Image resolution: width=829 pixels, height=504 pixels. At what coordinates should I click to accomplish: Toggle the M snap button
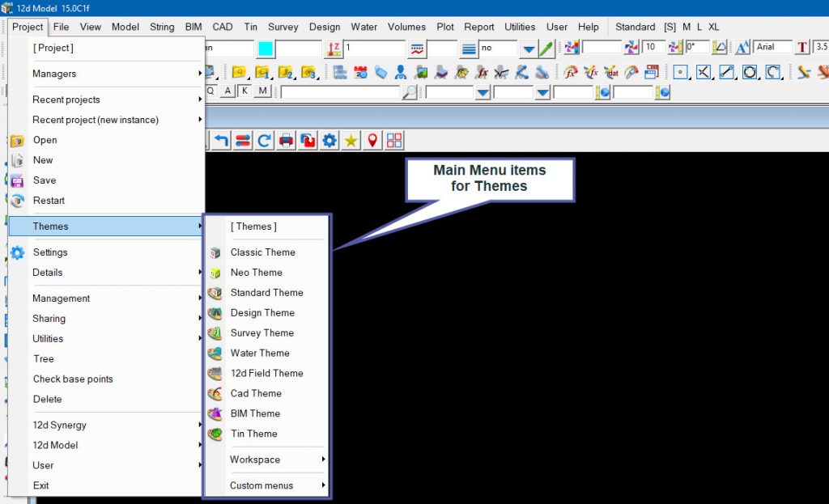click(262, 91)
